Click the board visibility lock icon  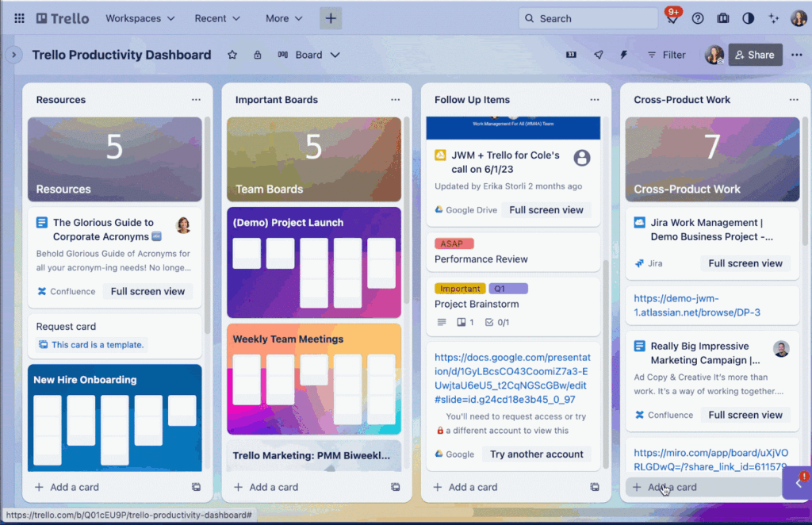click(257, 55)
